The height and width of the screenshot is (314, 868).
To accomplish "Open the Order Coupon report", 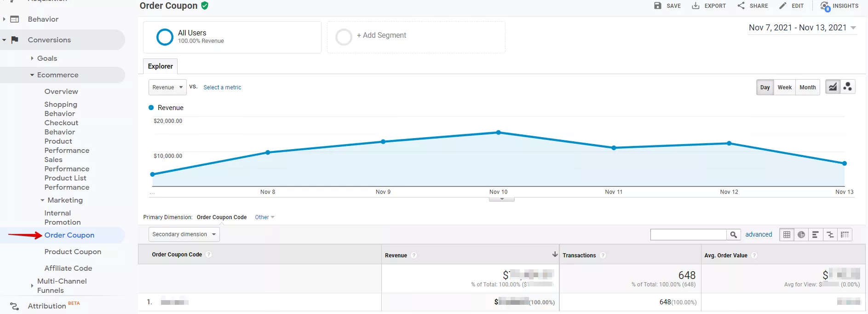I will click(x=69, y=235).
